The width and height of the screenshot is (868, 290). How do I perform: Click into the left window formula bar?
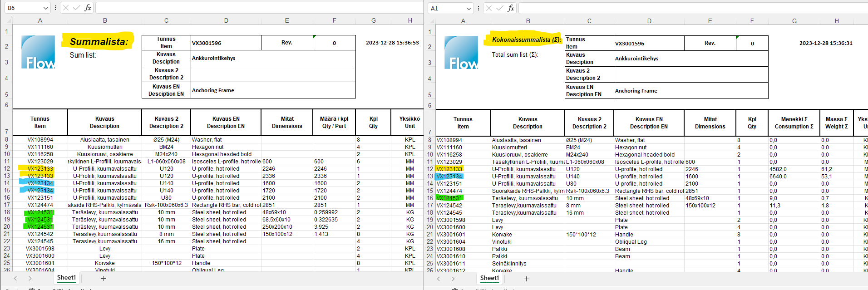click(259, 8)
